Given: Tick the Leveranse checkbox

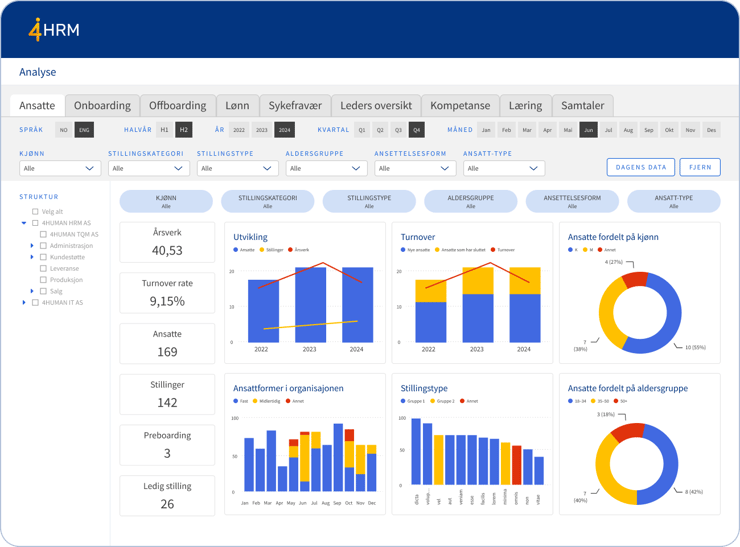Looking at the screenshot, I should tap(43, 269).
